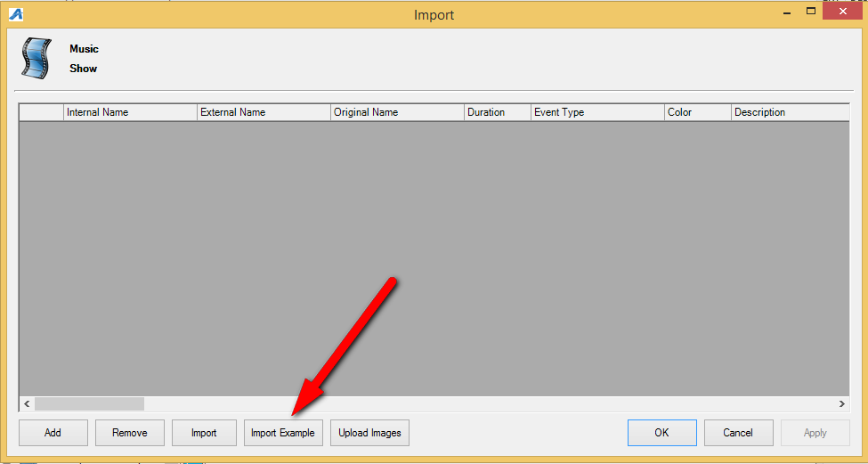Click the Import button
Viewport: 868px width, 464px height.
coord(204,433)
